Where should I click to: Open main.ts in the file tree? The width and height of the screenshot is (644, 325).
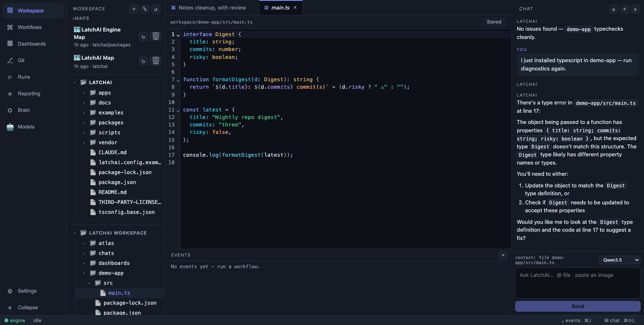tap(120, 293)
